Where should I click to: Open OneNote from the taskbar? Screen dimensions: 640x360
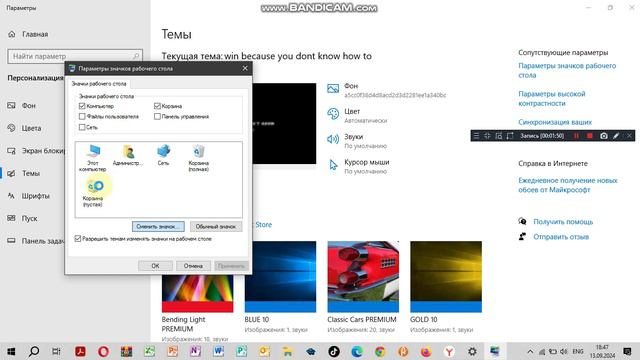point(196,351)
